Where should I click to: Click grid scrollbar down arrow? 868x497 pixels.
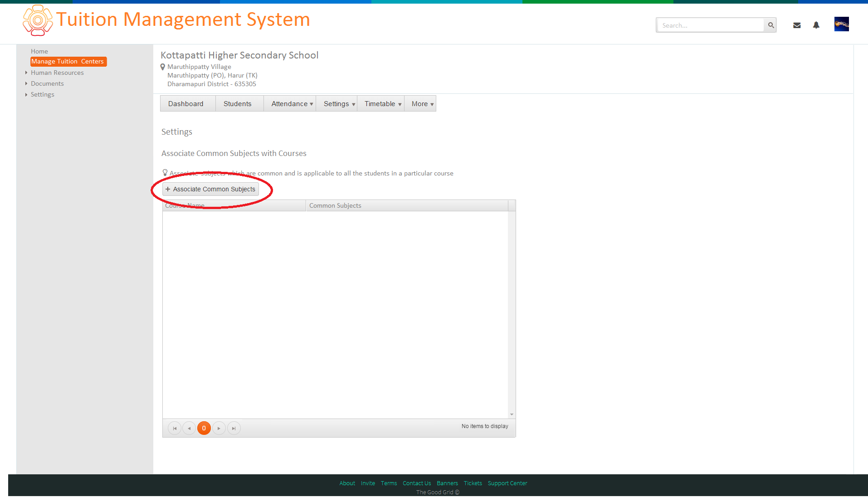[512, 414]
